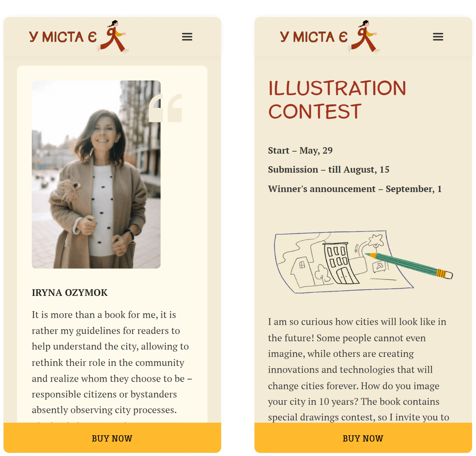Open the hamburger menu on the left screen
This screenshot has height=456, width=476.
[x=187, y=37]
